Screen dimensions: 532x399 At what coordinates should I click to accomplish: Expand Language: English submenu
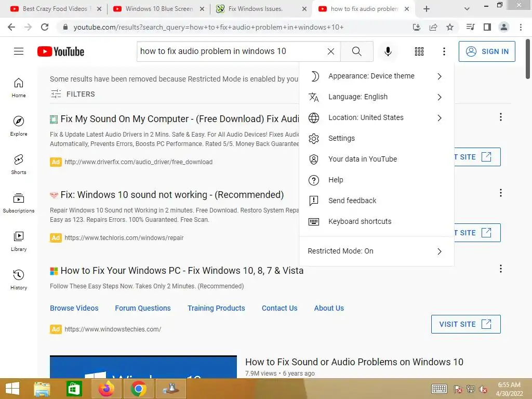pyautogui.click(x=377, y=97)
